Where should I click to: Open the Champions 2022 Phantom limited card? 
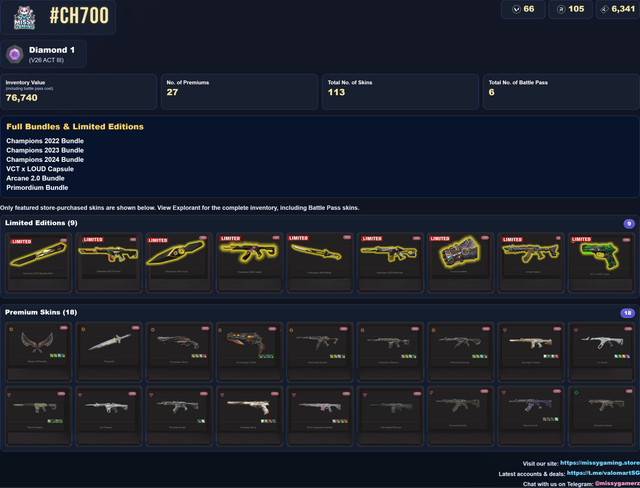coord(109,262)
